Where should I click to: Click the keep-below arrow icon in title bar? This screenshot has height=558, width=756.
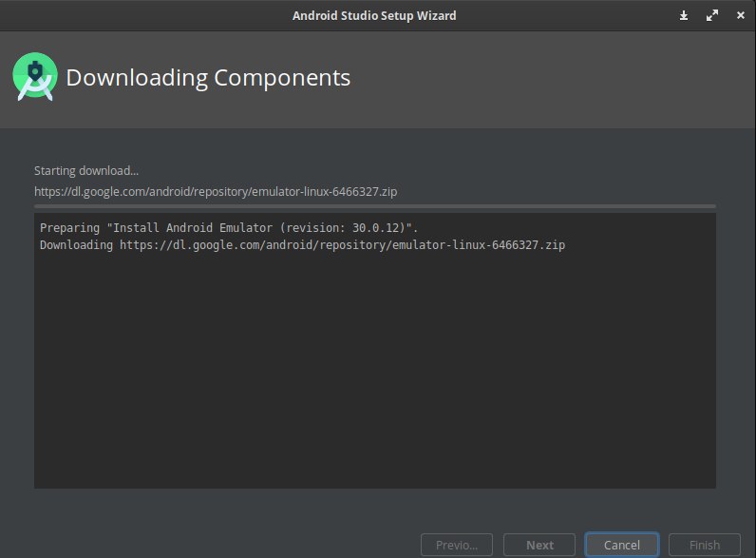[x=683, y=16]
